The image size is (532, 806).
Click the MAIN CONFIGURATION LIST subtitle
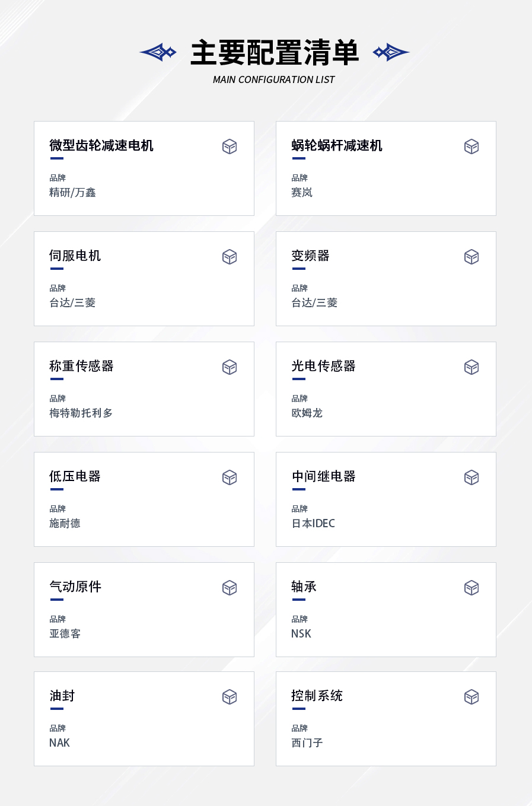274,79
